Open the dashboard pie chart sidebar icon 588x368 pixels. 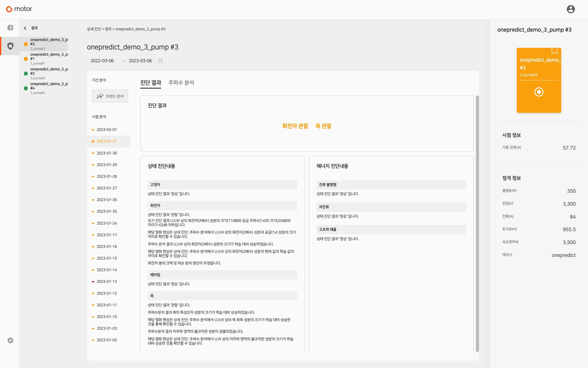tap(10, 28)
